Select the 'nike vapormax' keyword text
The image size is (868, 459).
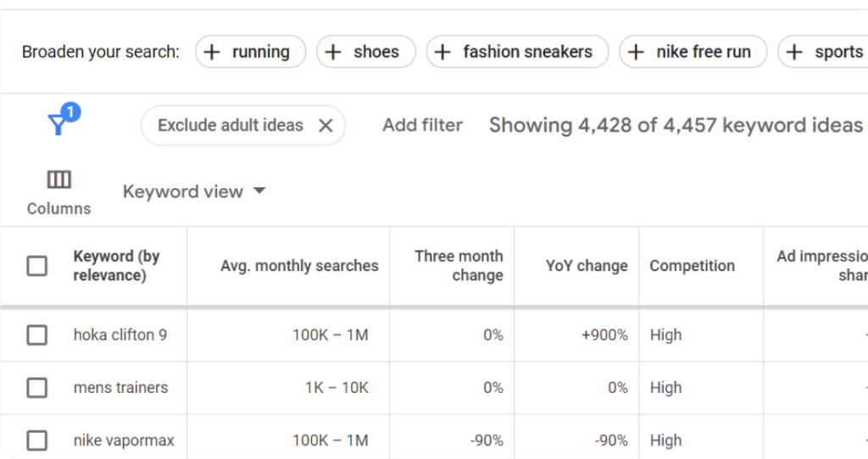pos(124,440)
